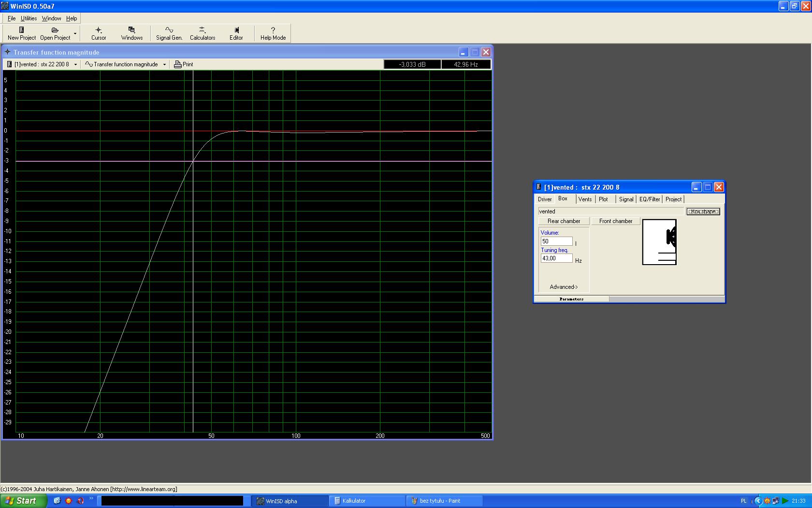This screenshot has width=812, height=508.
Task: Switch to Kalkulator in the taskbar
Action: coord(367,501)
